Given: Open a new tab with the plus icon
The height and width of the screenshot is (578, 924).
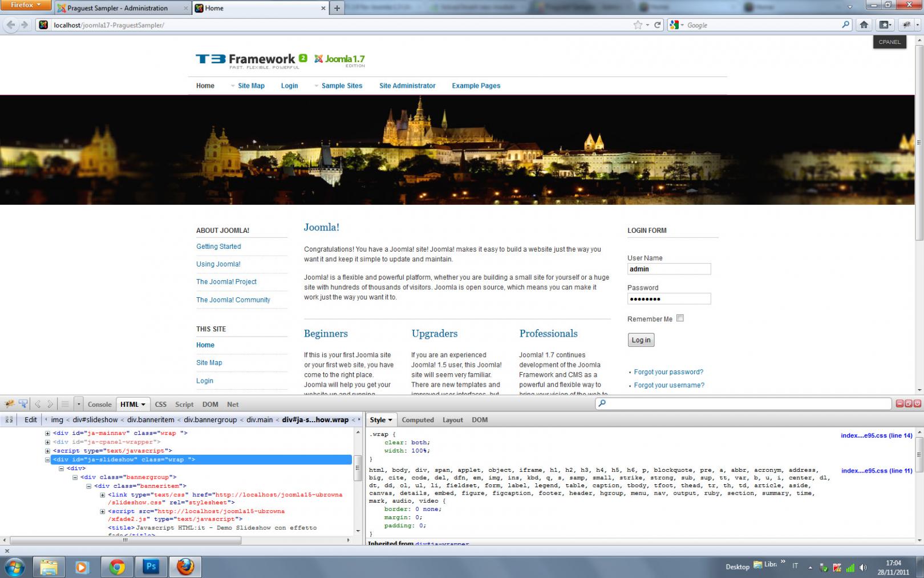Looking at the screenshot, I should (337, 8).
